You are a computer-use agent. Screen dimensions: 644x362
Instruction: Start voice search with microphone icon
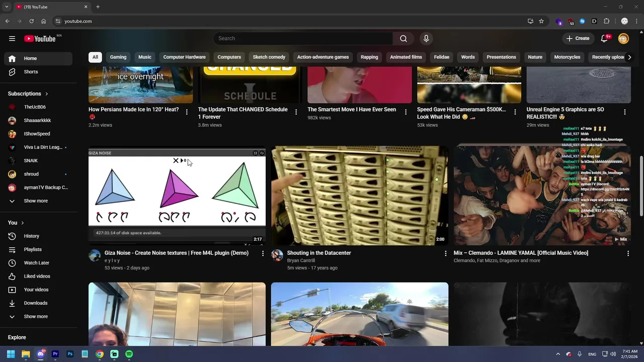(426, 39)
